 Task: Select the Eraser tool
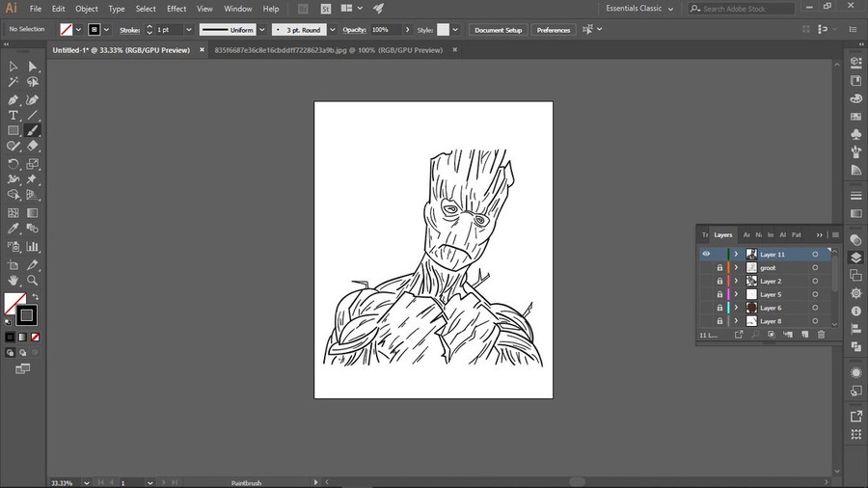click(x=33, y=146)
